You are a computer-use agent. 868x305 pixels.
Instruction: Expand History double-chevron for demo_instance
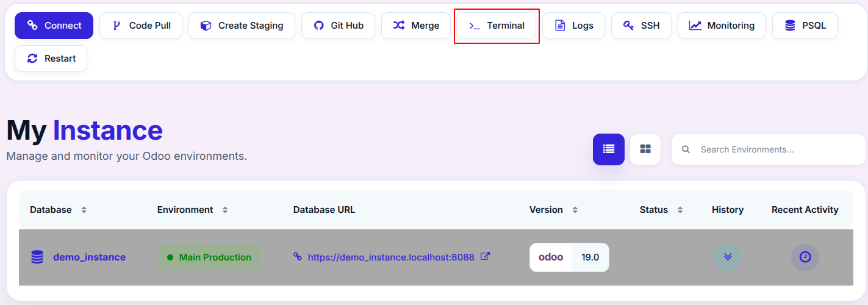click(x=728, y=257)
